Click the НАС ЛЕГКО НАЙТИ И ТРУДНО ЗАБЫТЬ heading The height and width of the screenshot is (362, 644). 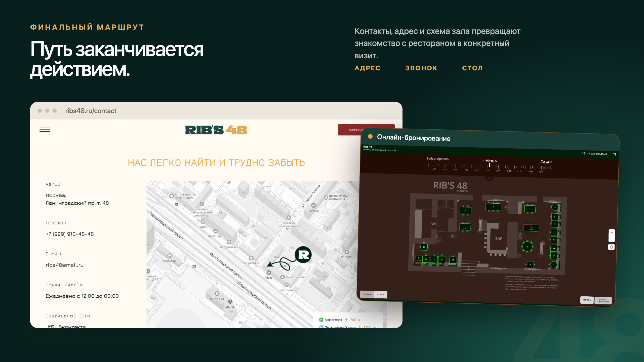[216, 163]
